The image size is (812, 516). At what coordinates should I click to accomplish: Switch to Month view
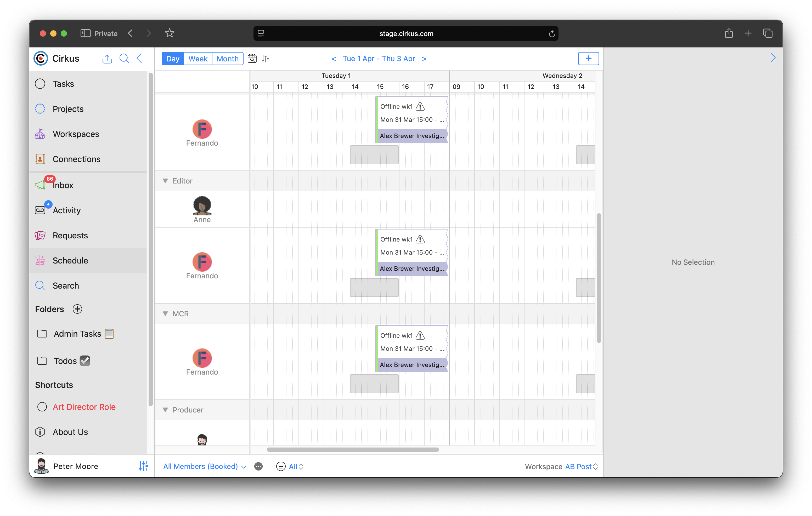[227, 59]
